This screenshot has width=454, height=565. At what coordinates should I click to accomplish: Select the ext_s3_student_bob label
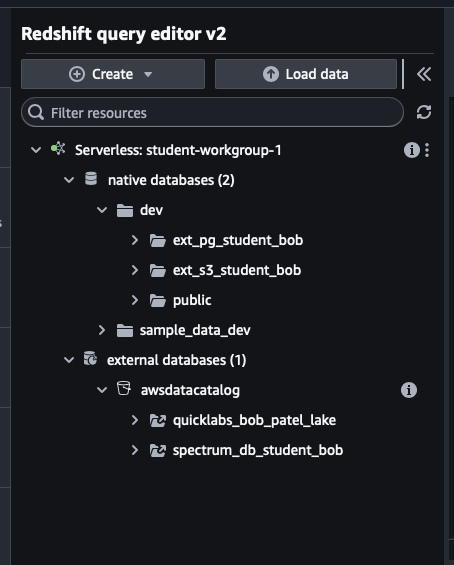pyautogui.click(x=237, y=270)
